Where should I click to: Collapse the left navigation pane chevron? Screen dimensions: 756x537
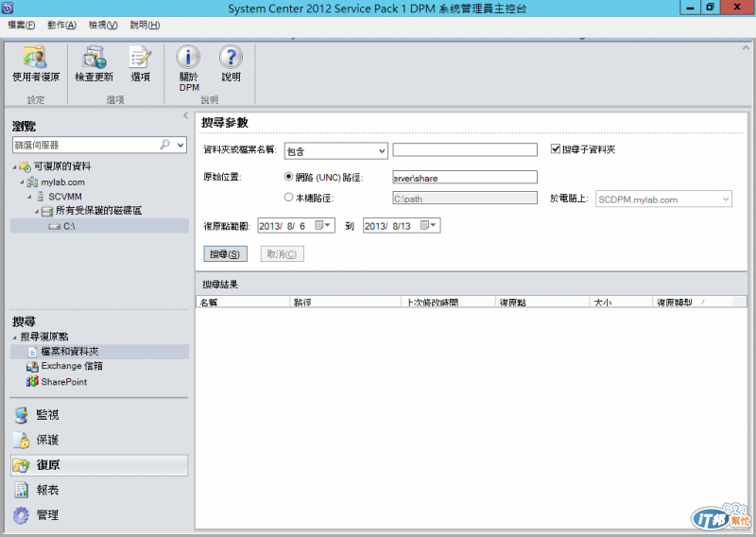[185, 115]
